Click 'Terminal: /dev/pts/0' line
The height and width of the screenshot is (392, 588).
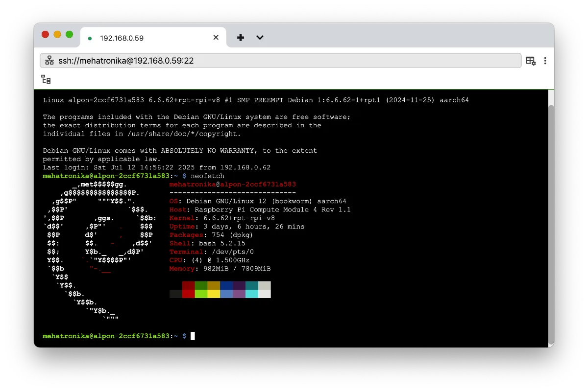(x=211, y=252)
